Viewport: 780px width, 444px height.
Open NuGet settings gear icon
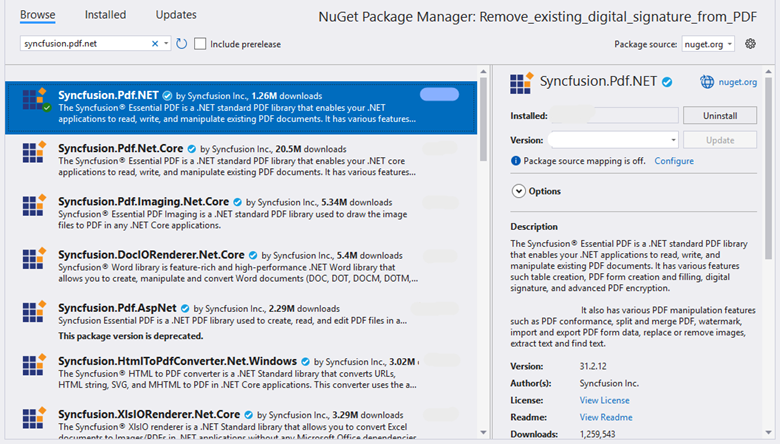coord(750,44)
